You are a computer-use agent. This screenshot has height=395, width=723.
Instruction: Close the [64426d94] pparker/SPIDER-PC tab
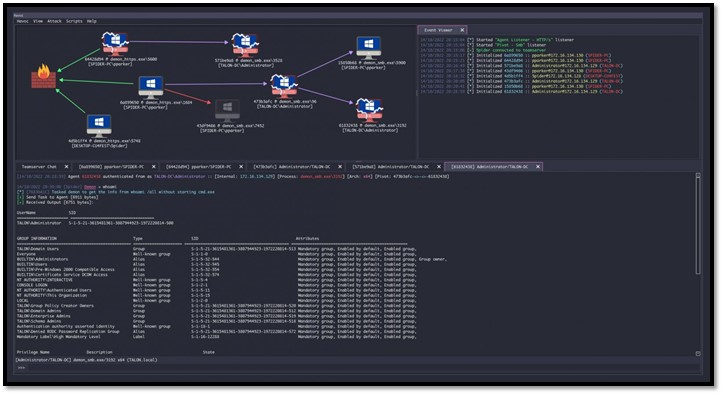click(x=241, y=167)
